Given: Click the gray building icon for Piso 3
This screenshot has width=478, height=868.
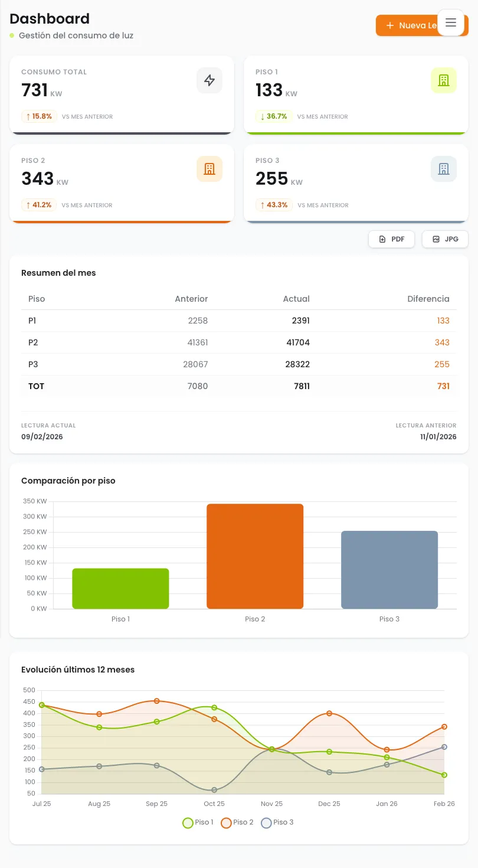Looking at the screenshot, I should [x=444, y=169].
